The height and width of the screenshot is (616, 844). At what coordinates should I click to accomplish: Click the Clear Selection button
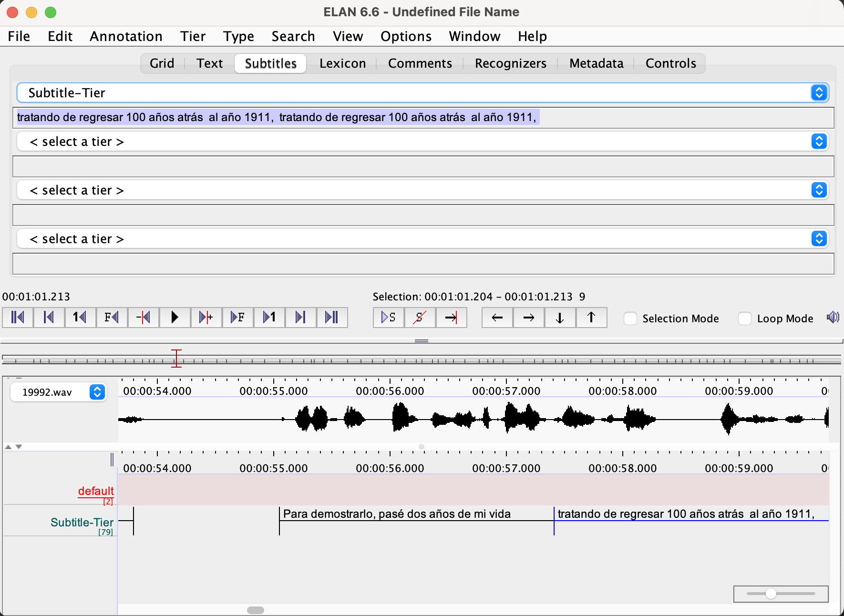click(x=420, y=318)
